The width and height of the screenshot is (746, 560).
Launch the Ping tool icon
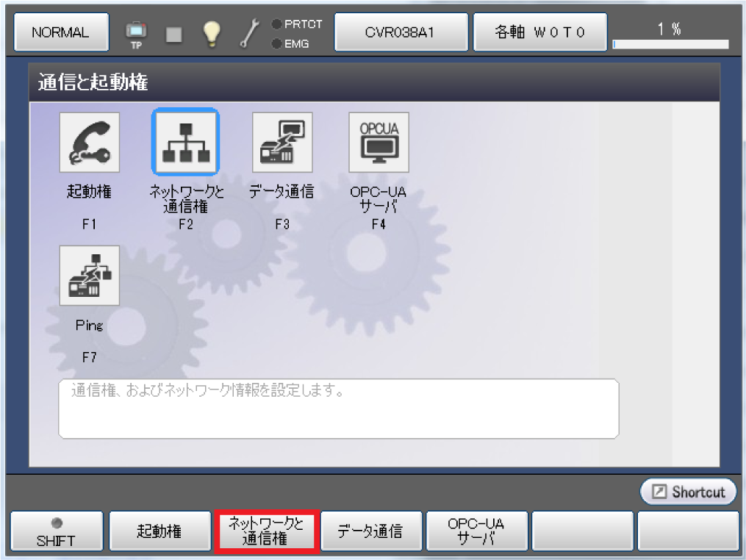[x=90, y=276]
